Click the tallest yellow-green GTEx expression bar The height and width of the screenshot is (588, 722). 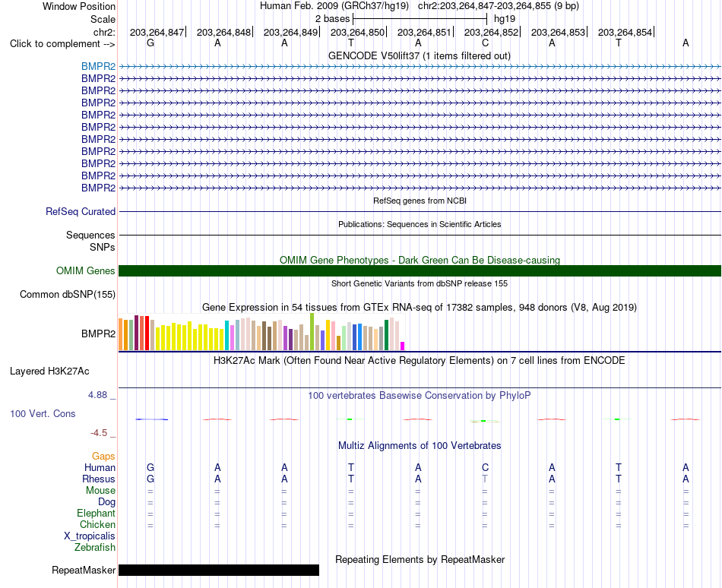pyautogui.click(x=312, y=332)
